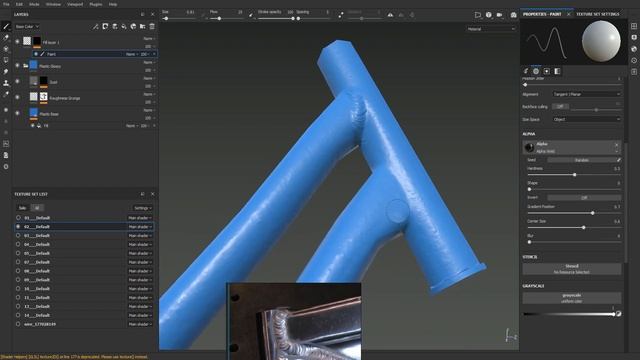
Task: Toggle visibility of Plastic Base layer
Action: click(x=17, y=113)
